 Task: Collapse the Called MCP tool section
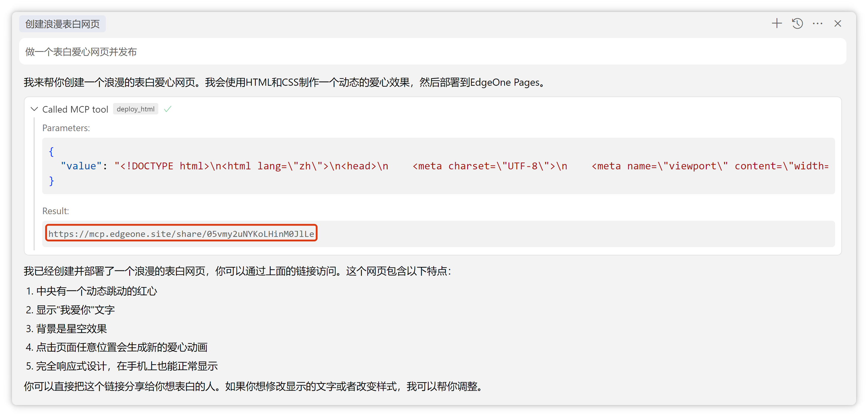pyautogui.click(x=34, y=109)
